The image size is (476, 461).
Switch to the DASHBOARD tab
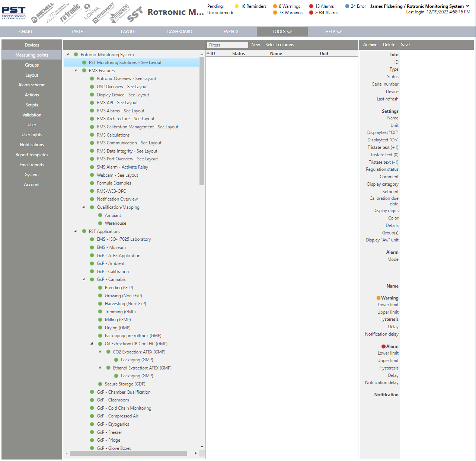[x=180, y=32]
